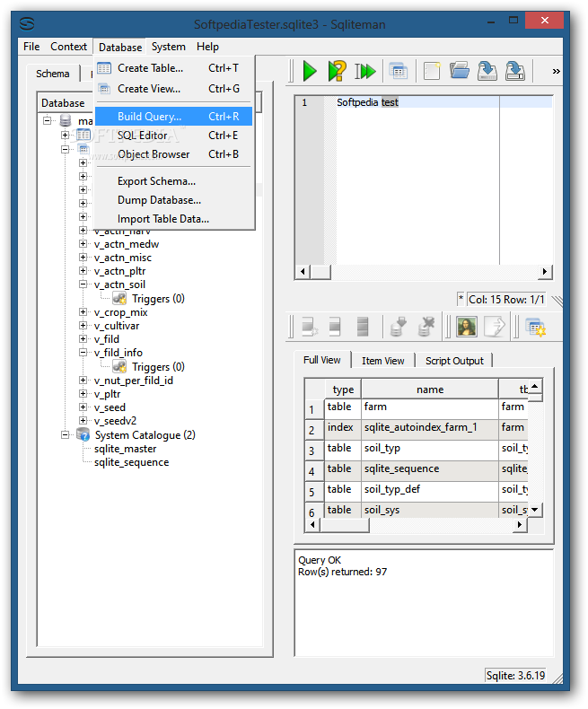Export data with page arrow icon

495,327
